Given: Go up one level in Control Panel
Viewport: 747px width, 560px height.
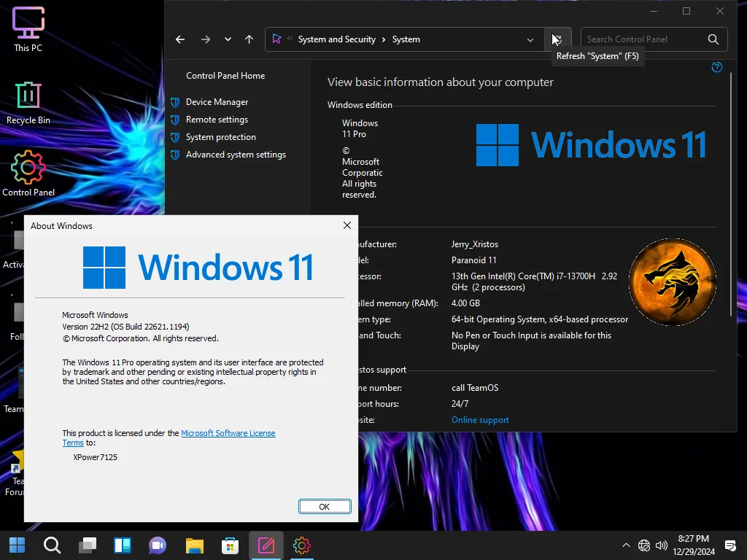Looking at the screenshot, I should coord(249,39).
